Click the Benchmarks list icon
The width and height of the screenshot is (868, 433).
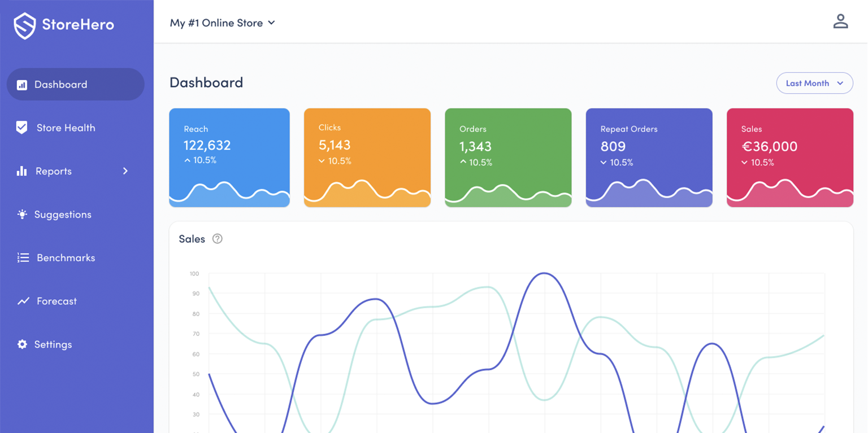(23, 258)
